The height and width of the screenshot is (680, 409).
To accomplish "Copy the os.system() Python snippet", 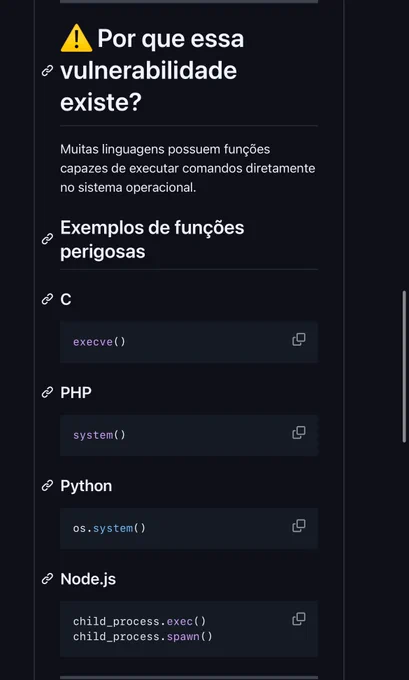I will (298, 526).
